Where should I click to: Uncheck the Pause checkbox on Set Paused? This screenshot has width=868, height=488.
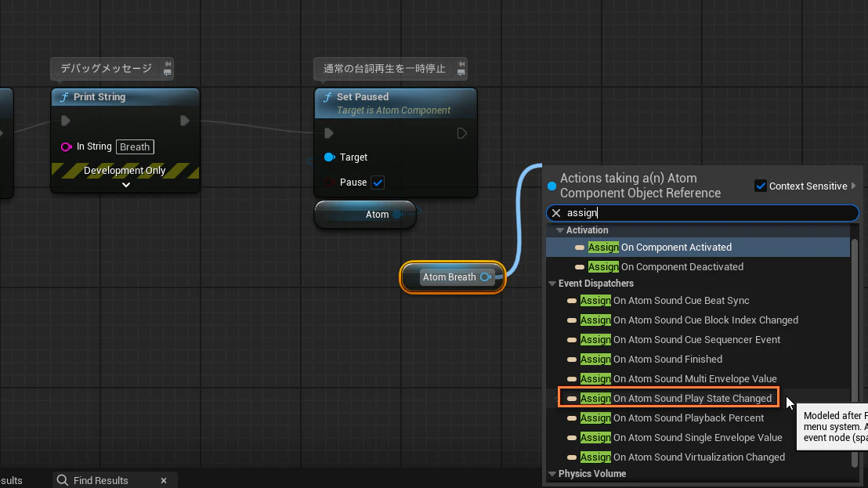[378, 182]
